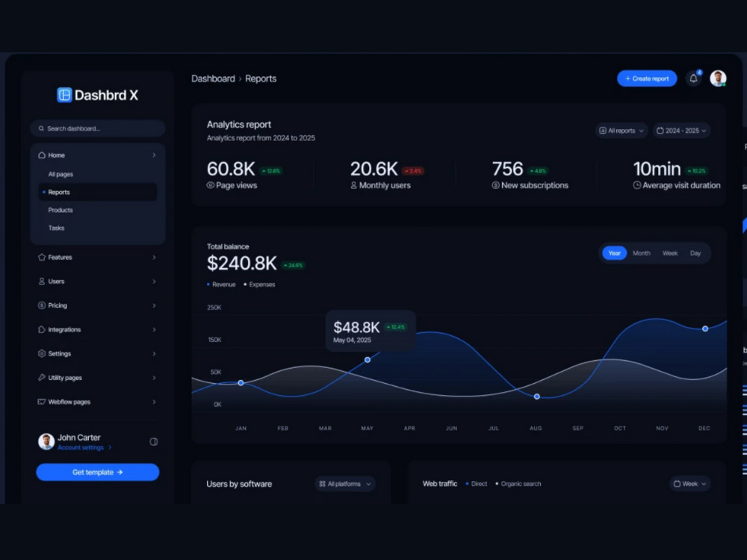Click the chart data point near May
Screen dimensions: 747x560
(x=368, y=360)
